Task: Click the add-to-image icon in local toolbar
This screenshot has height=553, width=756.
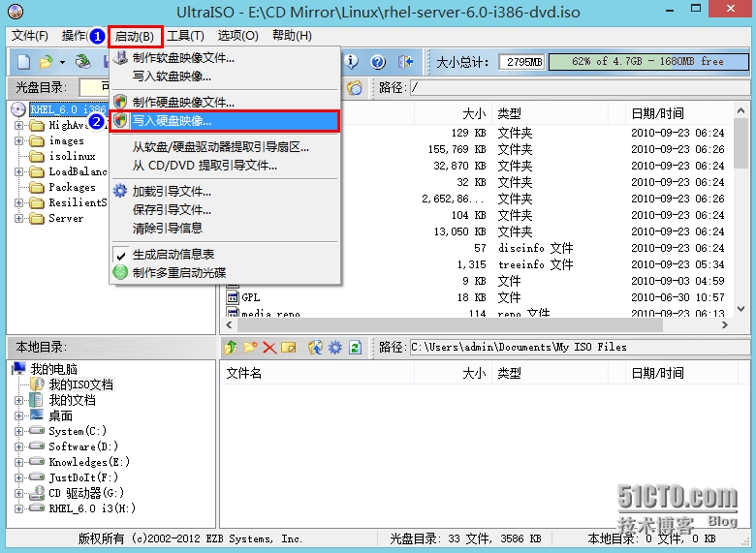Action: [315, 347]
